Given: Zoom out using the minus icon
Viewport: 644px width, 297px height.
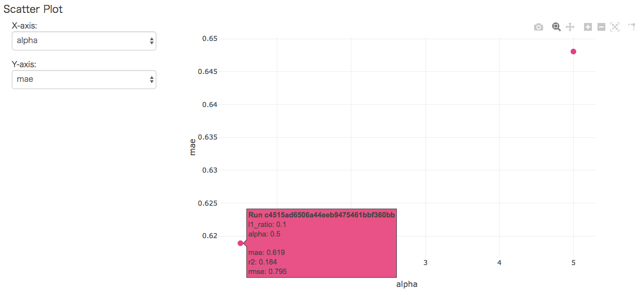Looking at the screenshot, I should click(601, 27).
